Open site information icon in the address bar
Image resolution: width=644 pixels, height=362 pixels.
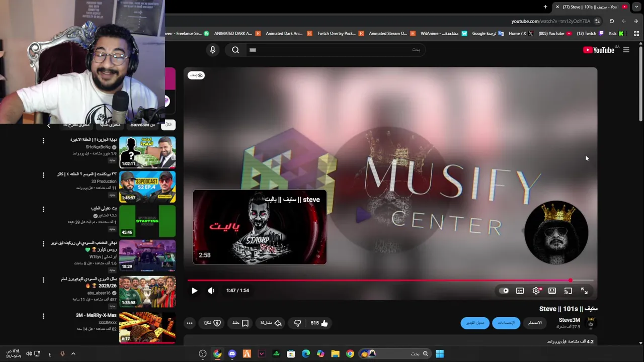[x=597, y=21]
